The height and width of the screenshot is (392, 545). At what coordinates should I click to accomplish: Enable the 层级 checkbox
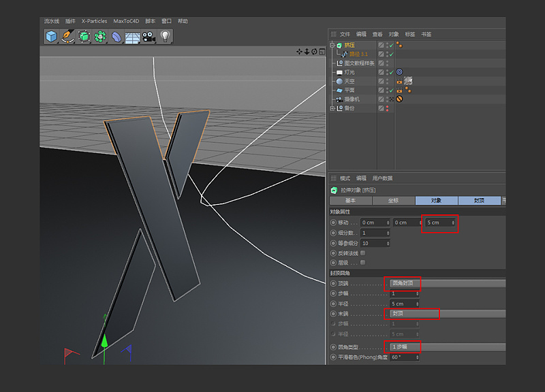click(x=362, y=262)
